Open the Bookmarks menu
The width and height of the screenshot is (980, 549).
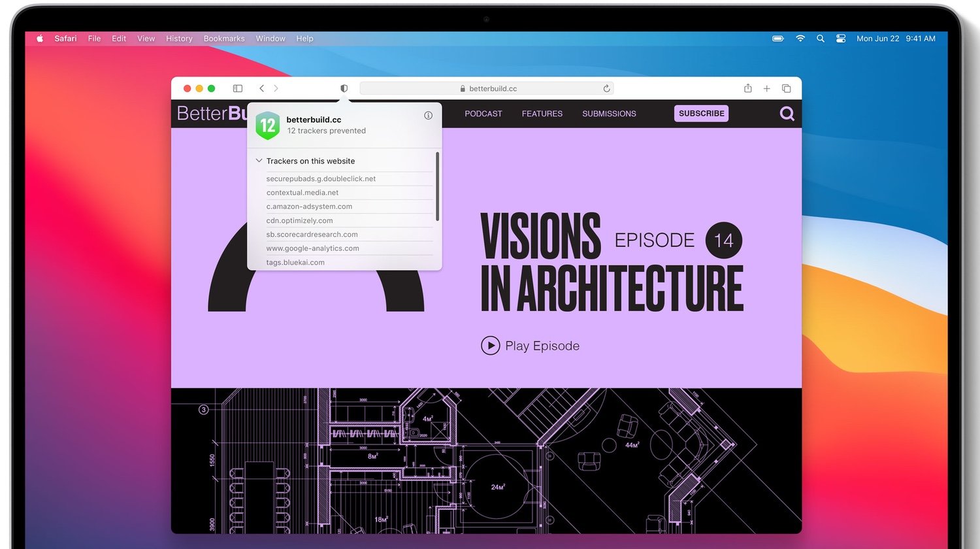point(224,39)
